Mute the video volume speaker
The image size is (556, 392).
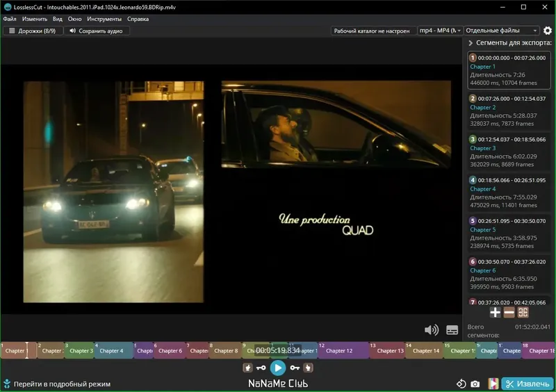[432, 330]
